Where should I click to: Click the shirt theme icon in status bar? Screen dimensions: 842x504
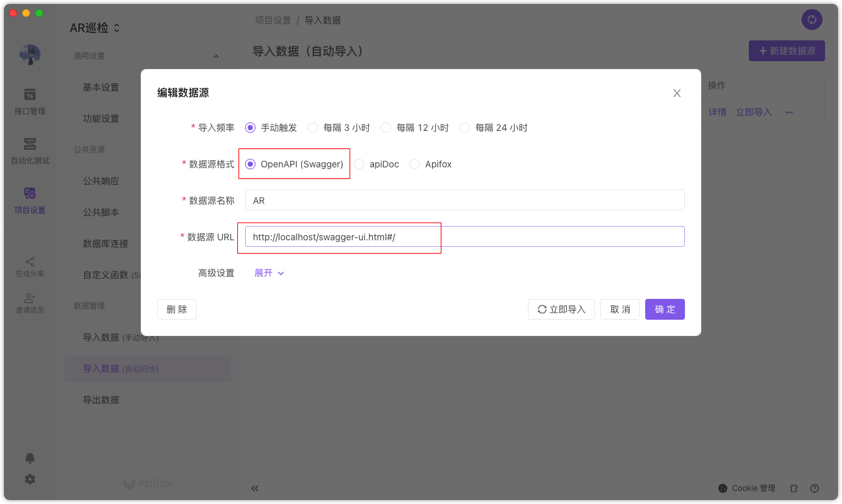point(794,488)
